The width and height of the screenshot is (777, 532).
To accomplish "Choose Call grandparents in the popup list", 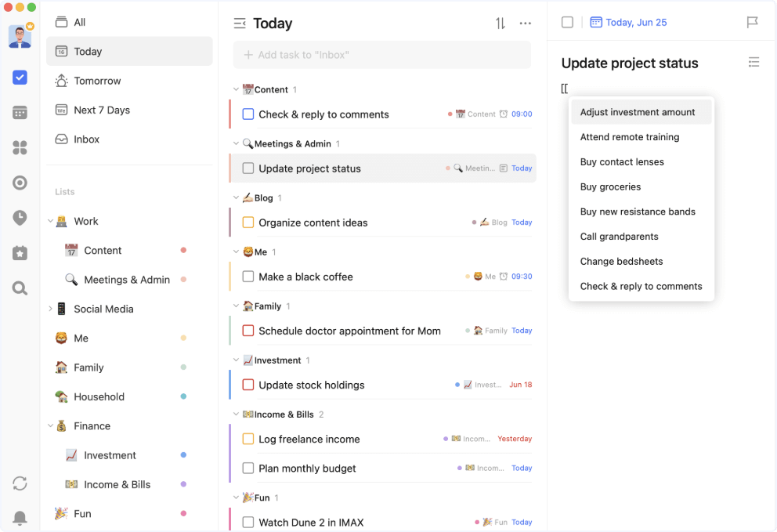I will pyautogui.click(x=619, y=237).
